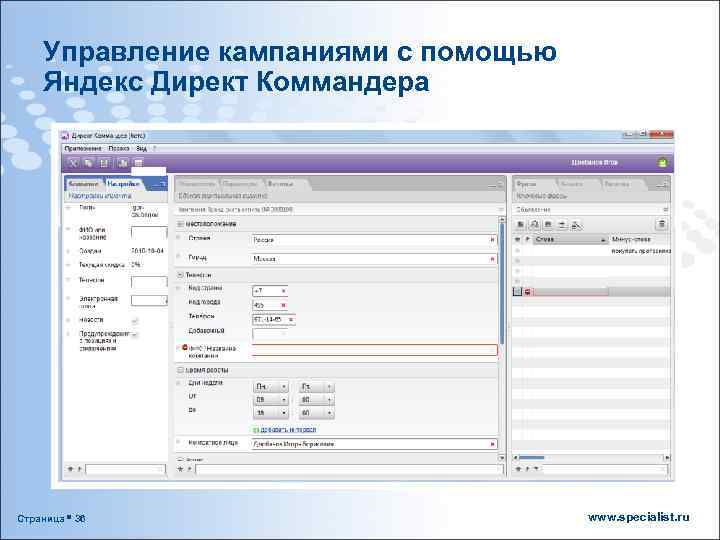Switch to the Настройки tab in left panel
The image size is (720, 540).
123,184
